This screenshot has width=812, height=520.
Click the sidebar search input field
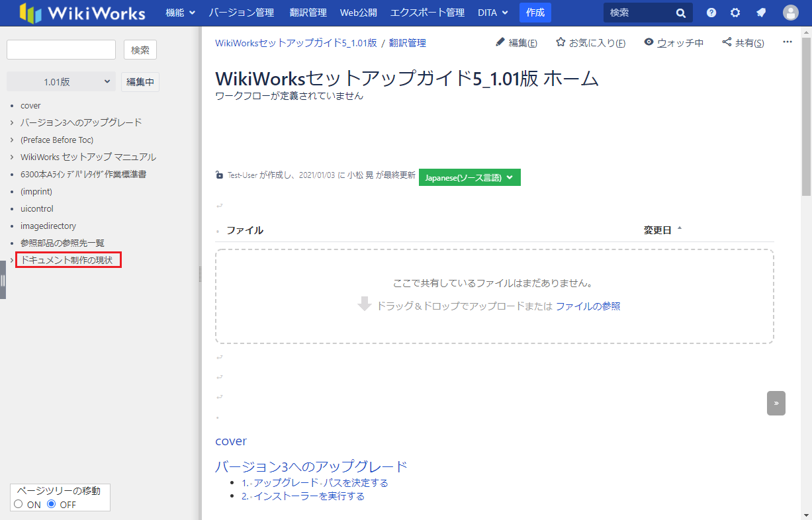tap(61, 50)
